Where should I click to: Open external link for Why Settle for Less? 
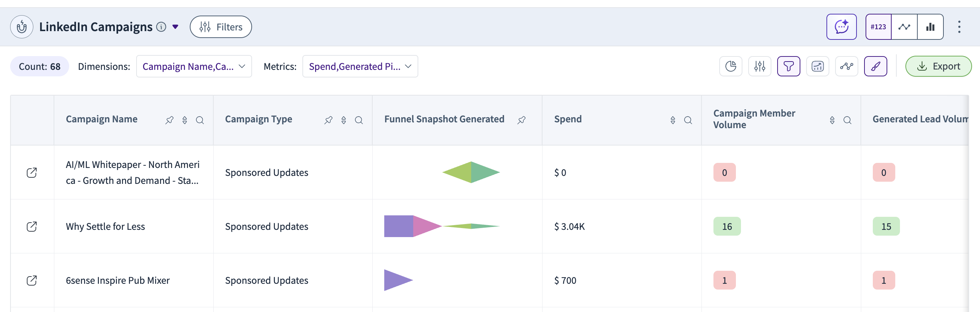tap(32, 227)
